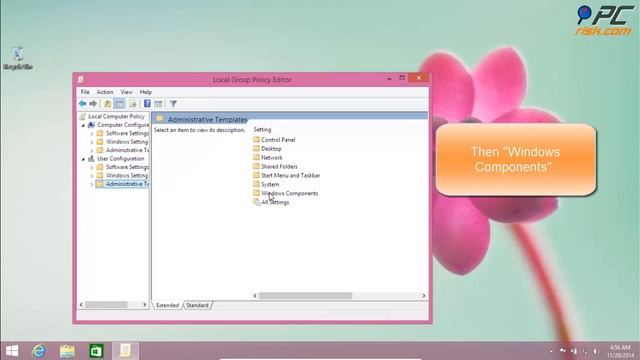Collapse the User Configuration node

(83, 159)
